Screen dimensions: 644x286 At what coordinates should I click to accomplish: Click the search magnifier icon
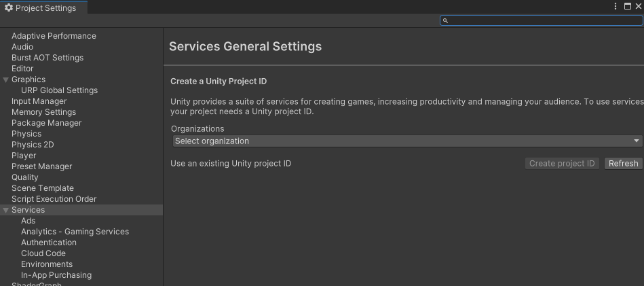coord(445,20)
